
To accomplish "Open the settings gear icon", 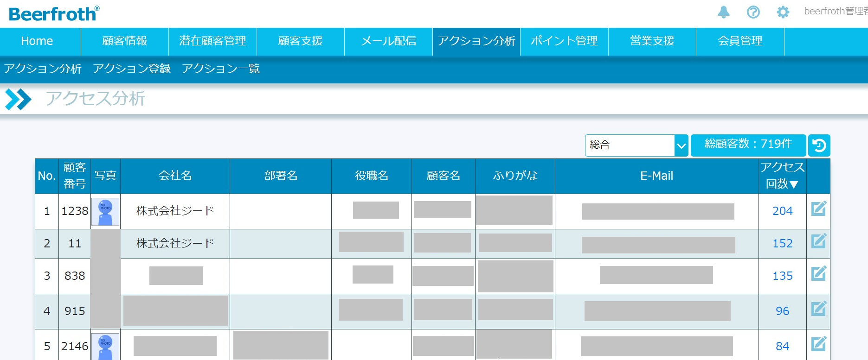I will 783,12.
